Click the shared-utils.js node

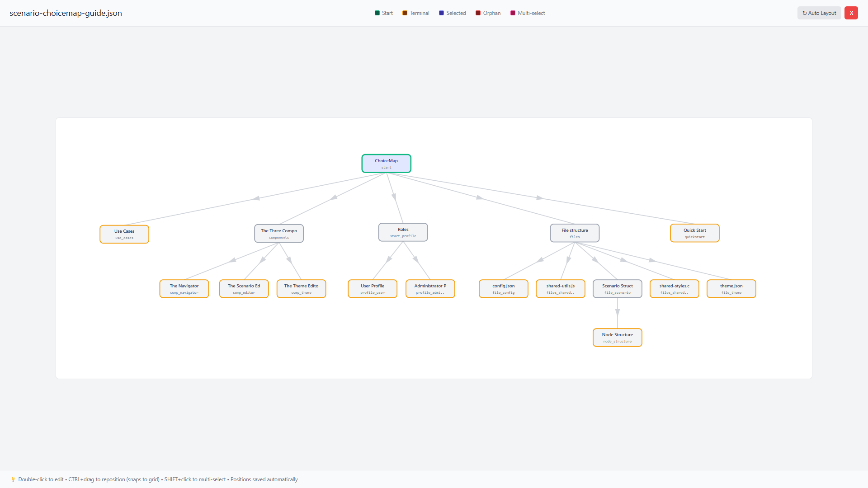pyautogui.click(x=560, y=289)
